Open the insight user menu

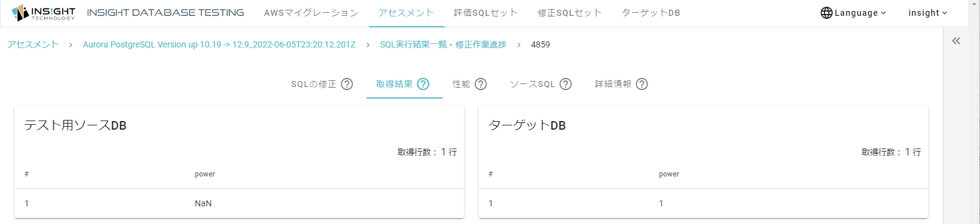(928, 13)
